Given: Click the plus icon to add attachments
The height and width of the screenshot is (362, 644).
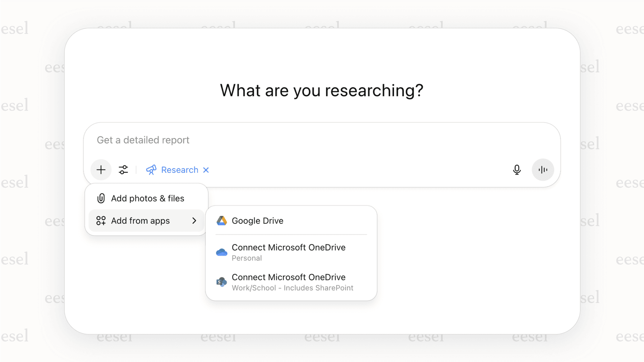Looking at the screenshot, I should click(101, 170).
